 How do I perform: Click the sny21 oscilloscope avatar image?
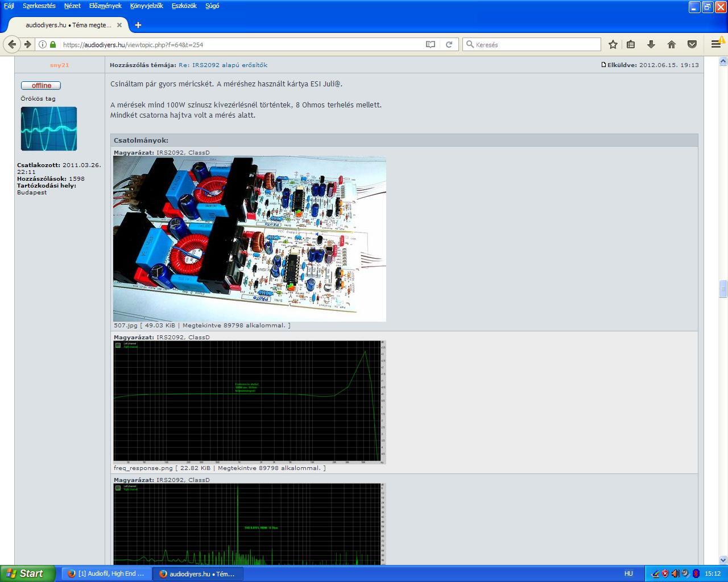(49, 129)
